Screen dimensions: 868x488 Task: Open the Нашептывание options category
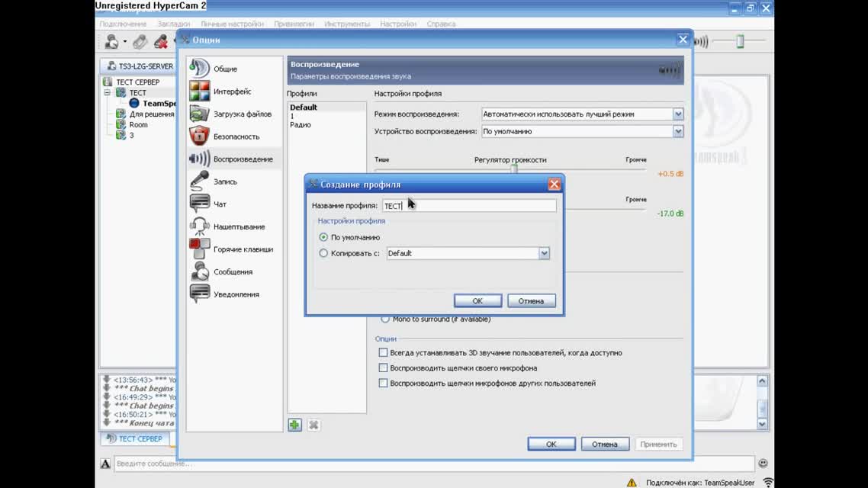pyautogui.click(x=234, y=227)
